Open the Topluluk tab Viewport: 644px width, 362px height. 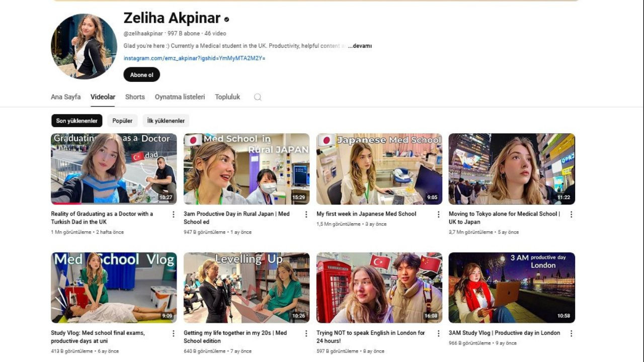[x=227, y=97]
